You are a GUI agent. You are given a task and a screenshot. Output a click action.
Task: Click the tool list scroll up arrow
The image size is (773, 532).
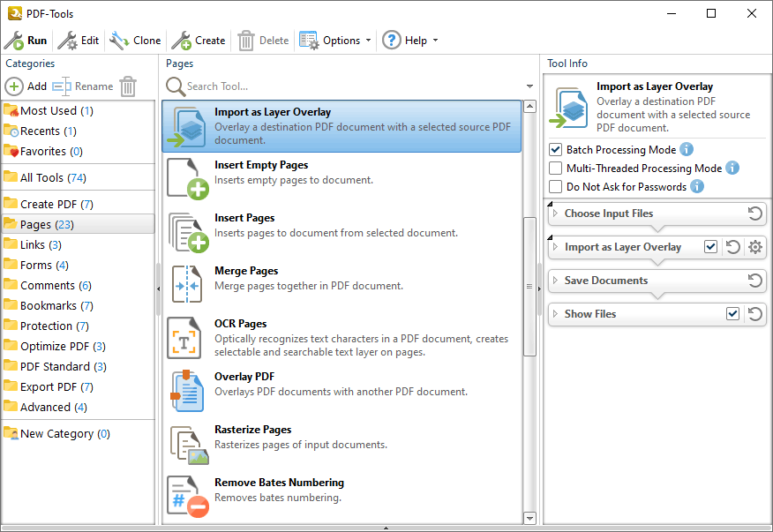point(529,107)
